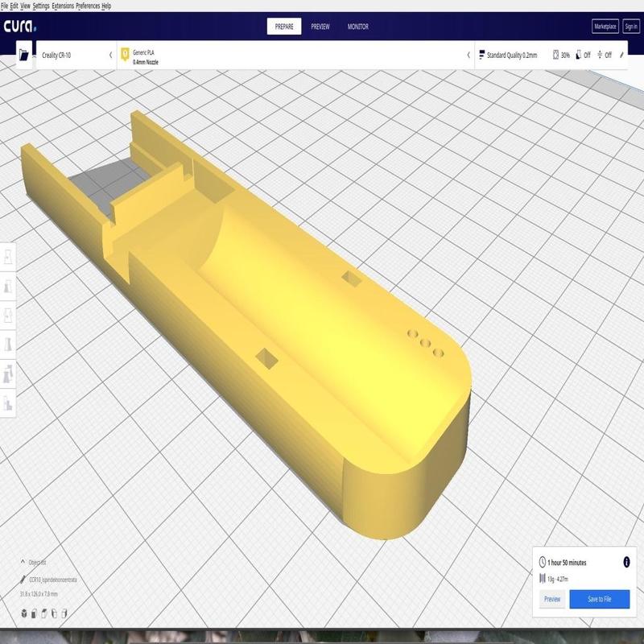Select the CCR10 model file name
This screenshot has height=644, width=644.
53,580
